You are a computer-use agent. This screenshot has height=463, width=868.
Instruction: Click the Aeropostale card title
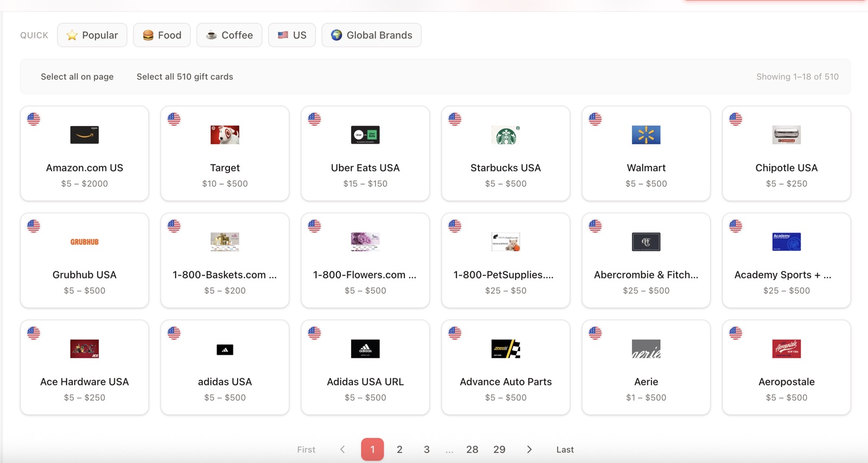tap(787, 382)
